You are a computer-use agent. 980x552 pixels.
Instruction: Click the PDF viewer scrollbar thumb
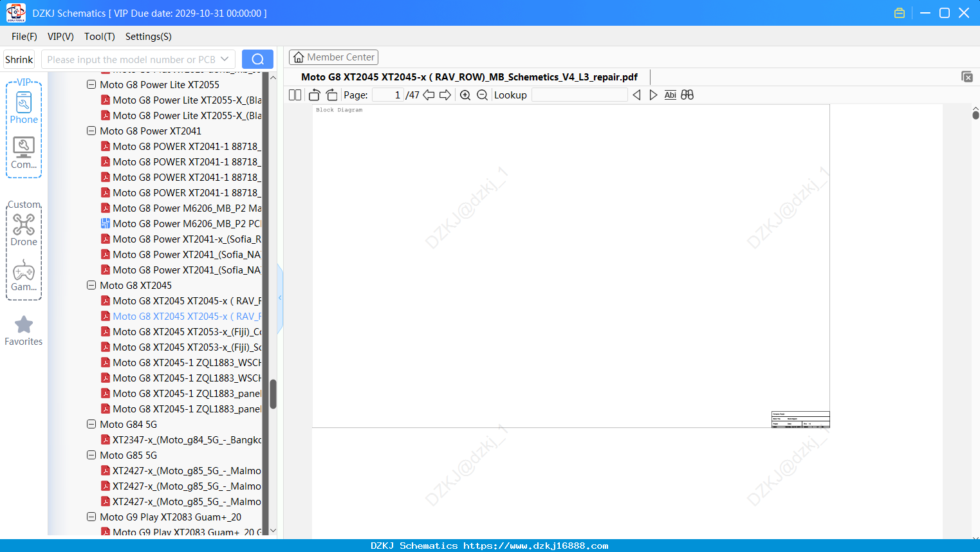tap(975, 115)
